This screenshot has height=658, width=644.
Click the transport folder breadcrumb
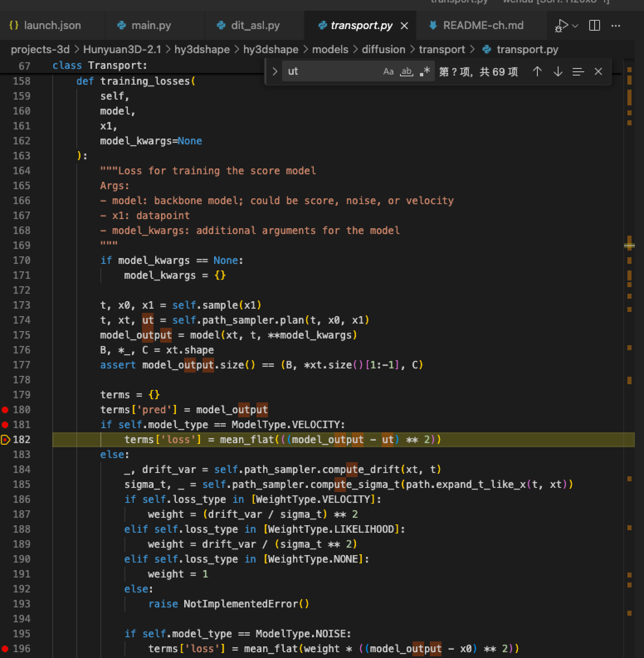click(x=442, y=49)
